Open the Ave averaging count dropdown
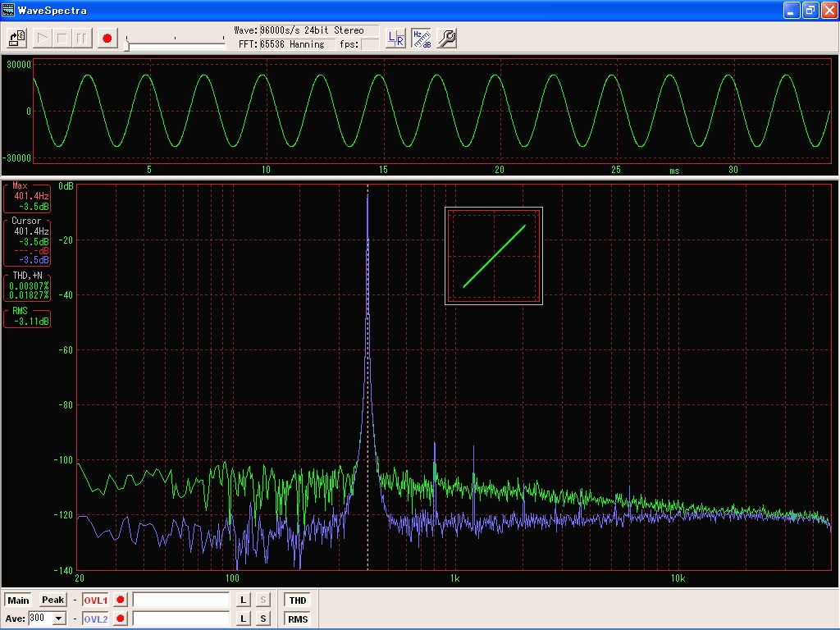The image size is (840, 630). [x=59, y=619]
